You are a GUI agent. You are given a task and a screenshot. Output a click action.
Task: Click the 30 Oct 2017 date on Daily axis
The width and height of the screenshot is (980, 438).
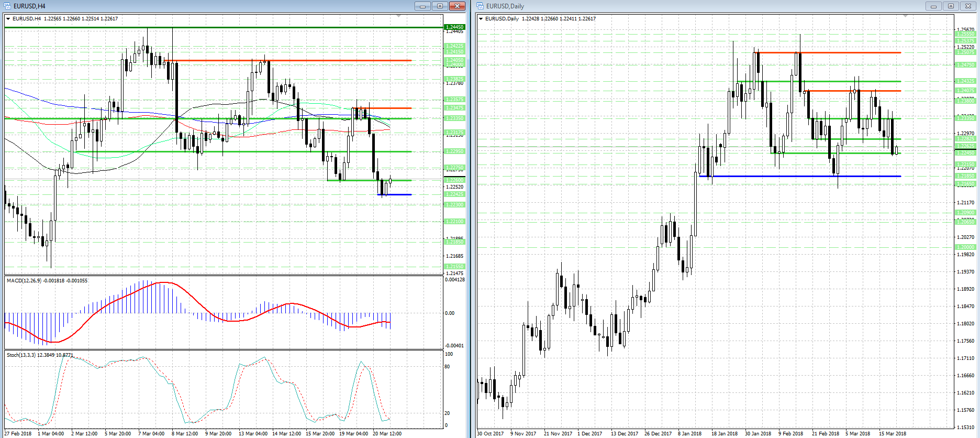pyautogui.click(x=491, y=434)
